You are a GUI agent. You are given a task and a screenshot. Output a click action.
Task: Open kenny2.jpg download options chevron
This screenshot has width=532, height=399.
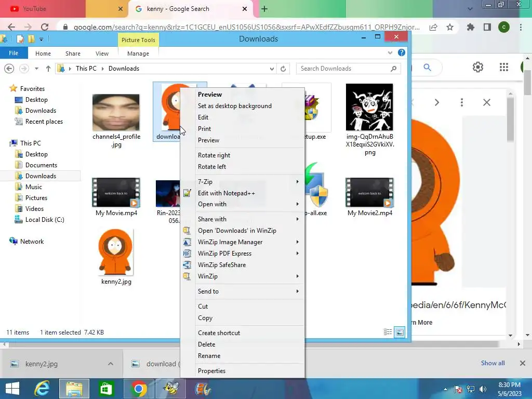point(111,364)
